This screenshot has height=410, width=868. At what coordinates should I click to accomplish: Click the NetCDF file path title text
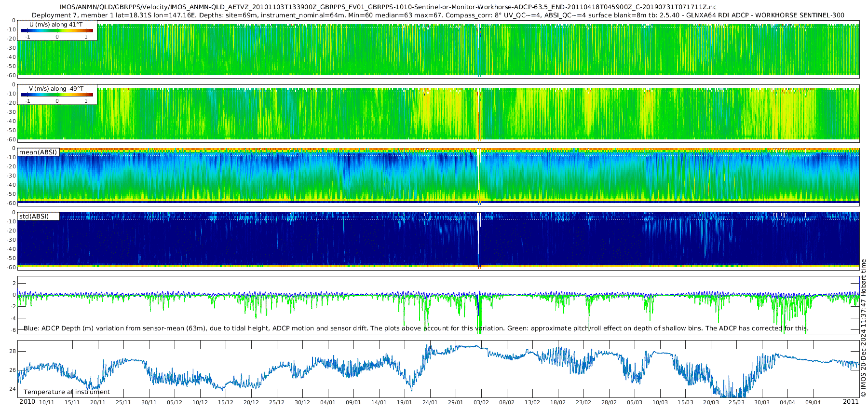[388, 7]
